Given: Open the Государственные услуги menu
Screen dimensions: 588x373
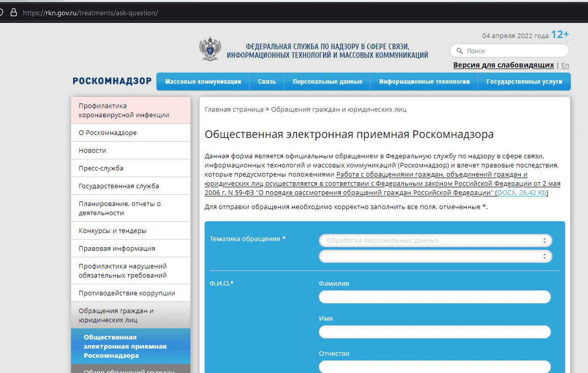Looking at the screenshot, I should (x=524, y=81).
